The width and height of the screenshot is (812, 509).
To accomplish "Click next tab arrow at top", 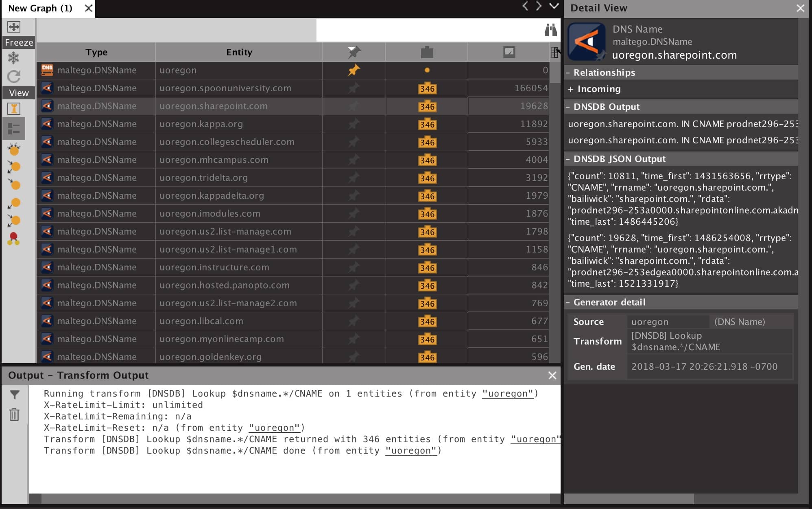I will (x=539, y=6).
